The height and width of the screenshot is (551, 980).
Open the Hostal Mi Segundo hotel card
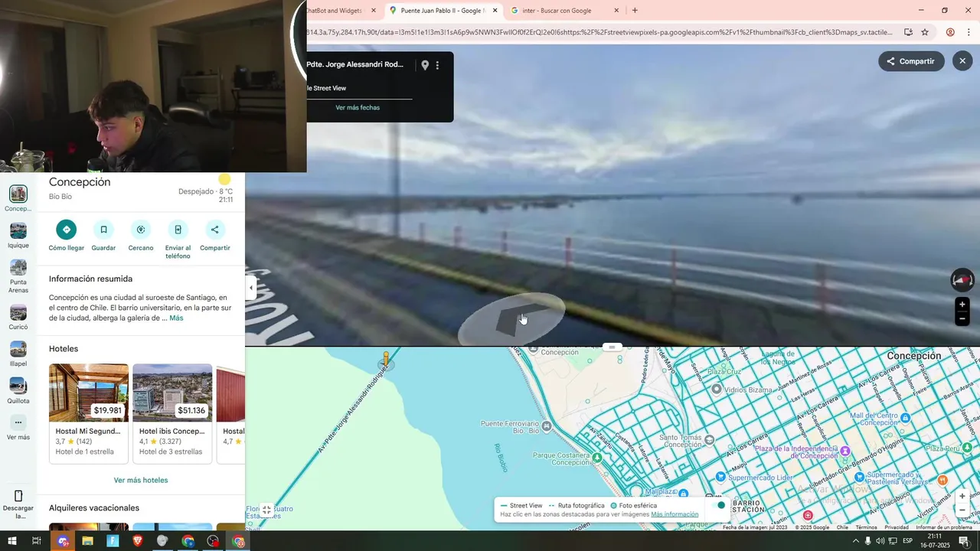pos(89,413)
